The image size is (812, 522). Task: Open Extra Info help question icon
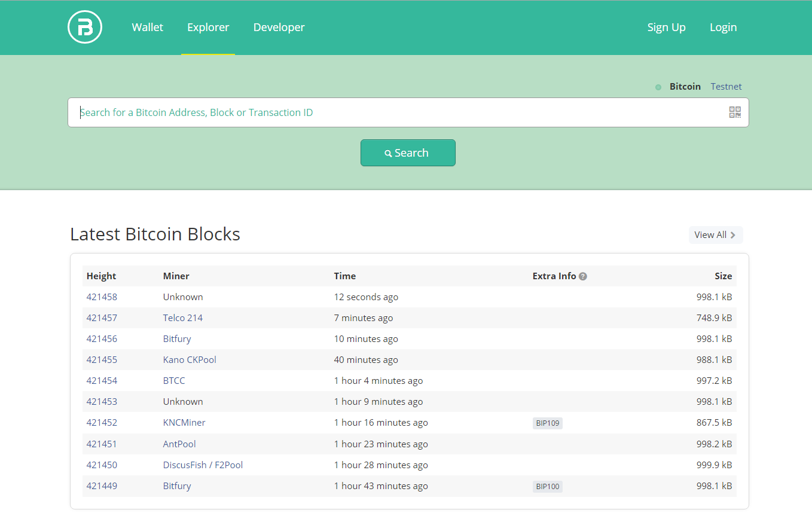[583, 276]
